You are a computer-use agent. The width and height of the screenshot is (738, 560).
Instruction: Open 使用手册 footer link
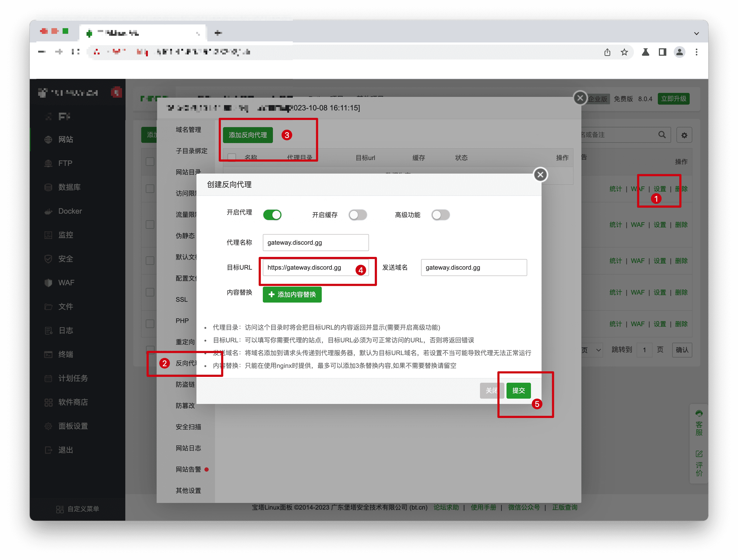(483, 507)
